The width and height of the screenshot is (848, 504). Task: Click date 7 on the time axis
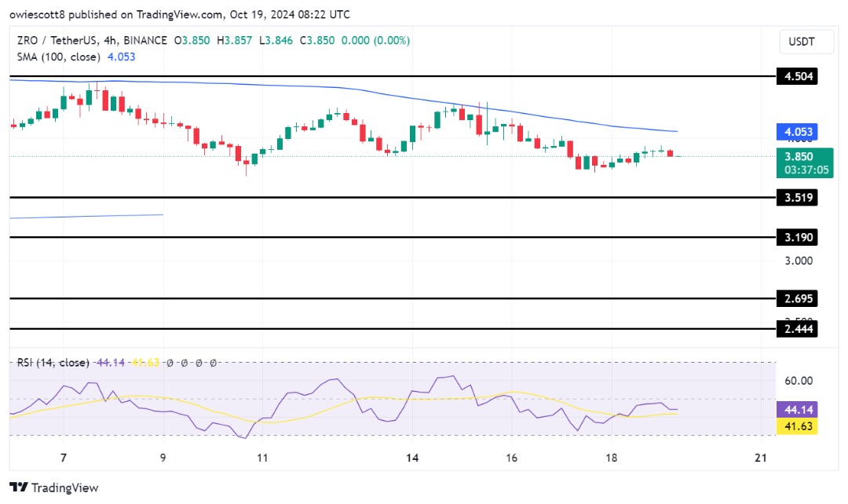(x=64, y=458)
